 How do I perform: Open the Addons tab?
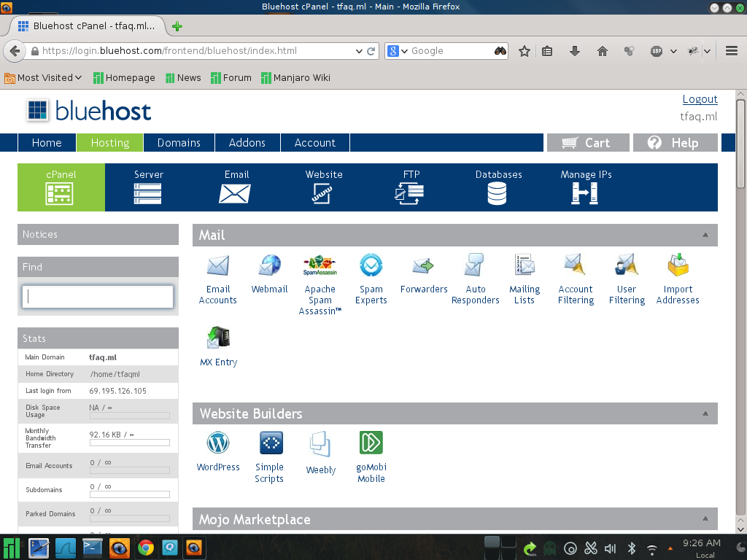click(247, 143)
